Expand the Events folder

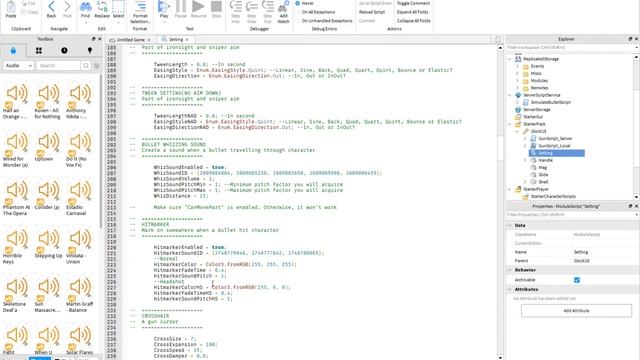[x=518, y=67]
